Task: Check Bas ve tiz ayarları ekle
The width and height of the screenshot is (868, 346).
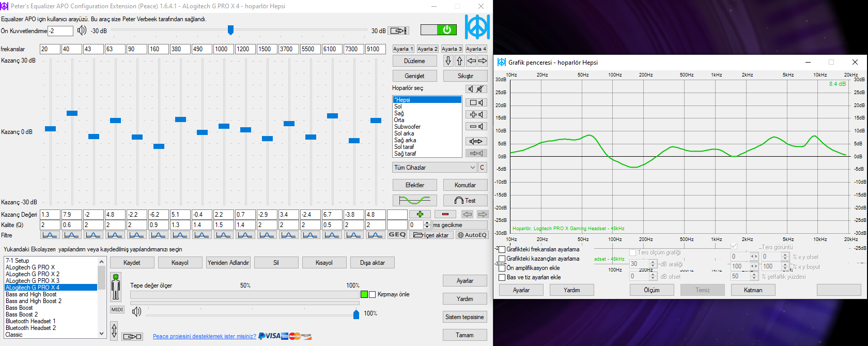Action: point(502,277)
